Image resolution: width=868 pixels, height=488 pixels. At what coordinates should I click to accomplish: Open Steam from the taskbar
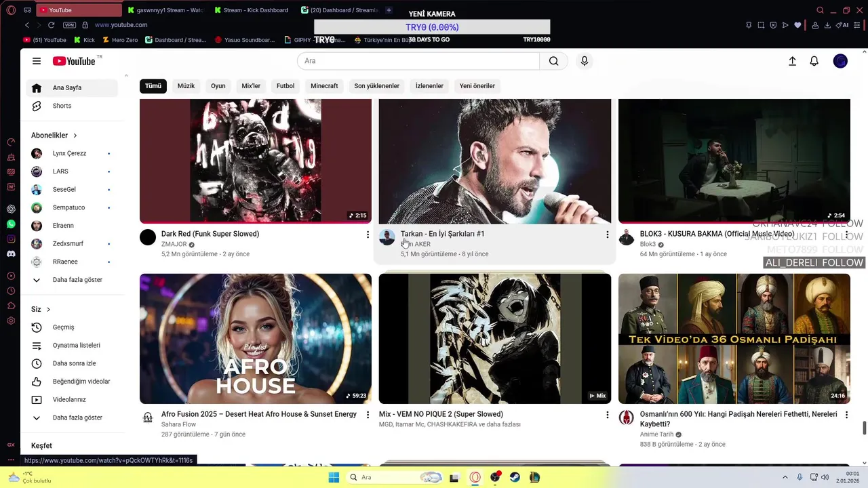click(x=515, y=477)
